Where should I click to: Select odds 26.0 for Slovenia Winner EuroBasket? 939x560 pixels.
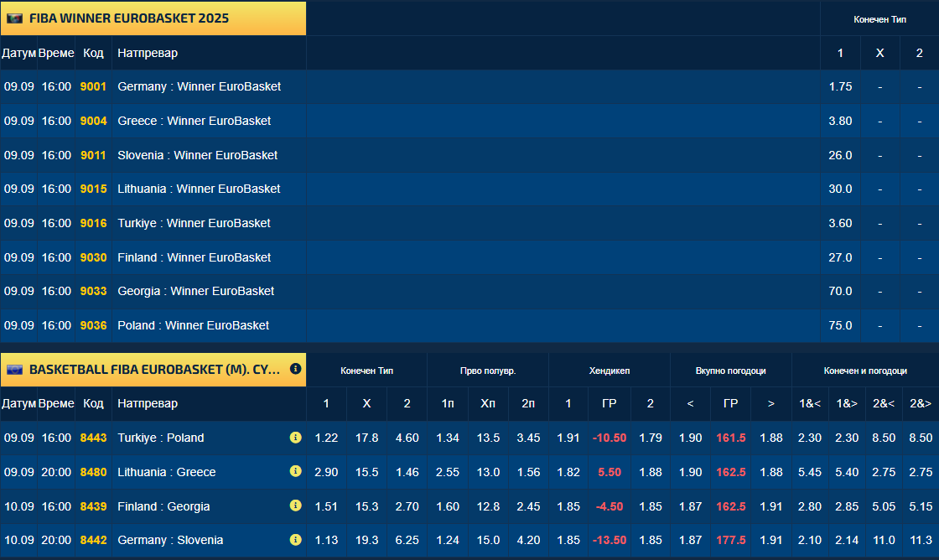[x=840, y=155]
